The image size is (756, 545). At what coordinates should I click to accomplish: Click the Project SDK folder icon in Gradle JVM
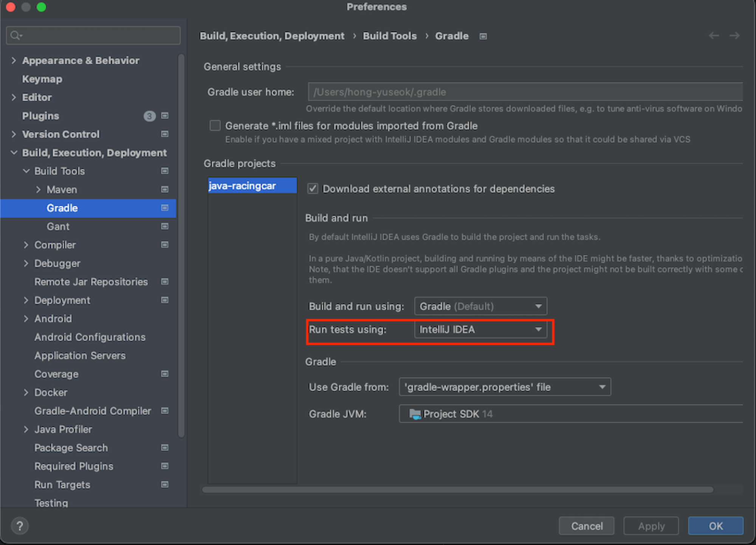(x=415, y=414)
